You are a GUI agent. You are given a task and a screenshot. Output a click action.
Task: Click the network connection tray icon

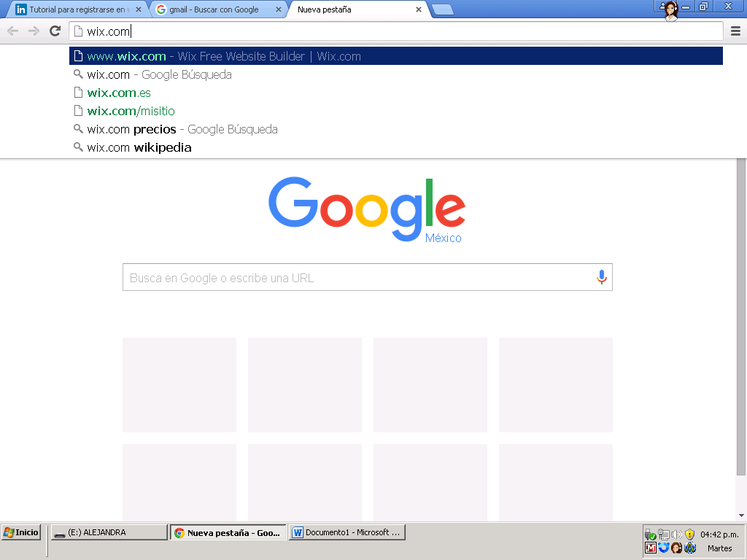pos(663,534)
